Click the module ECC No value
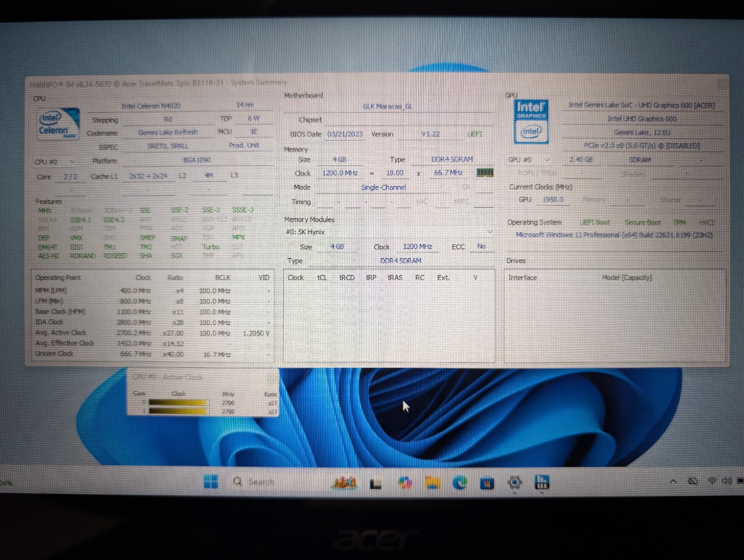Screen dimensions: 744x560 click(481, 247)
